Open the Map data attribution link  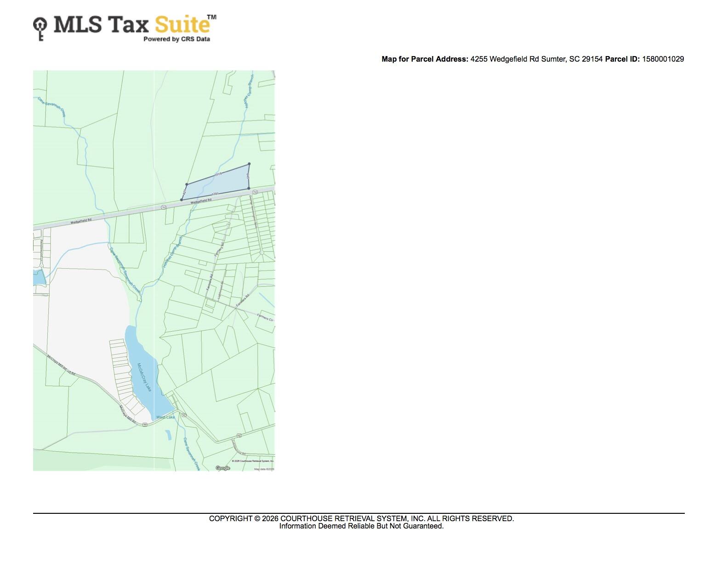tap(264, 469)
